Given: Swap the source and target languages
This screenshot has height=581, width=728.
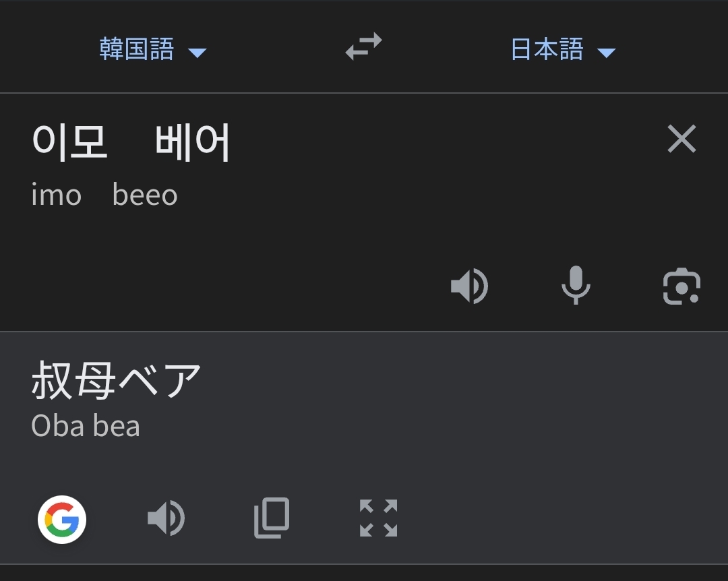Looking at the screenshot, I should 363,47.
